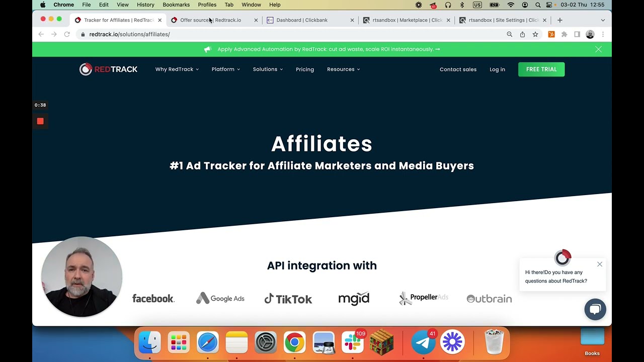
Task: Click the TikTok logo
Action: (288, 299)
